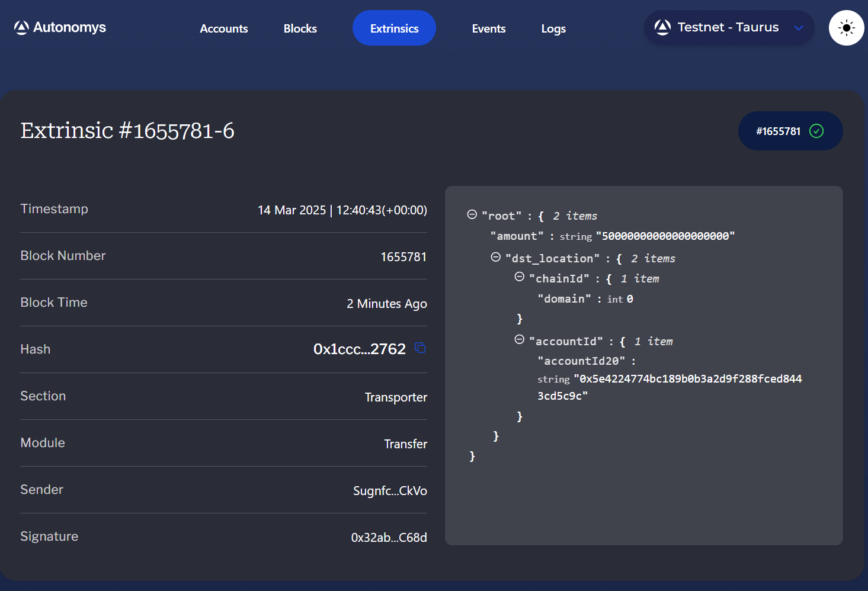
Task: Collapse the "chainId" JSON node
Action: pyautogui.click(x=520, y=277)
